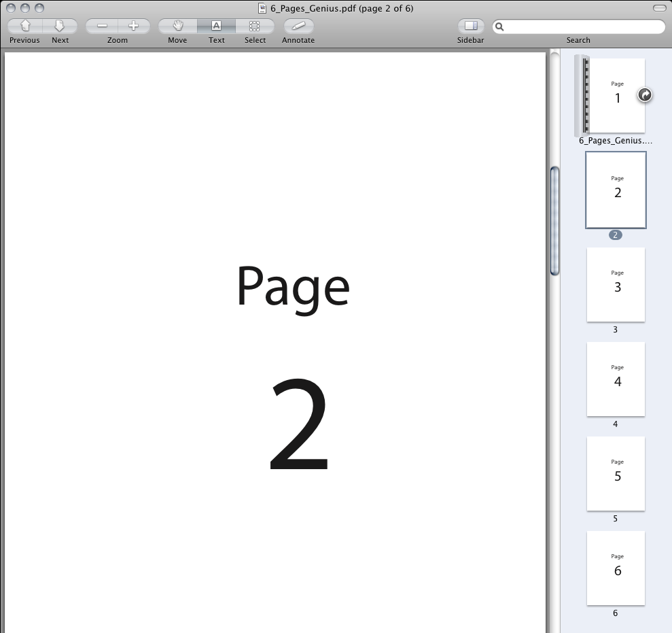Click the page number label 4 below its thumbnail
This screenshot has height=633, width=672.
tap(616, 424)
